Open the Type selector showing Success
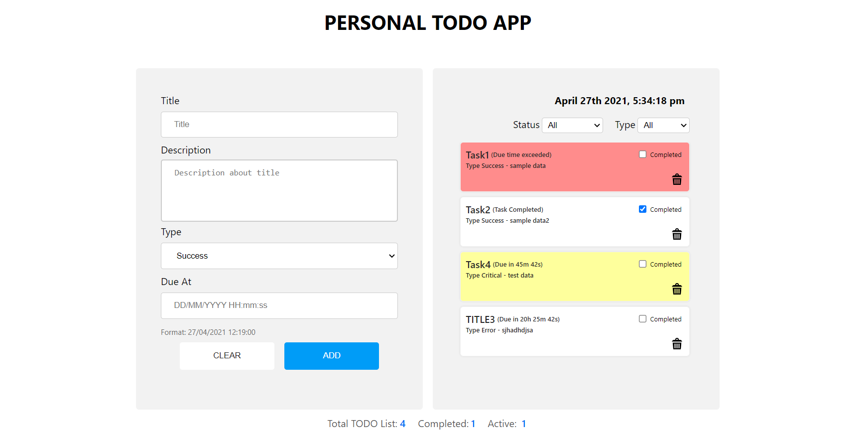The image size is (868, 447). click(x=279, y=256)
